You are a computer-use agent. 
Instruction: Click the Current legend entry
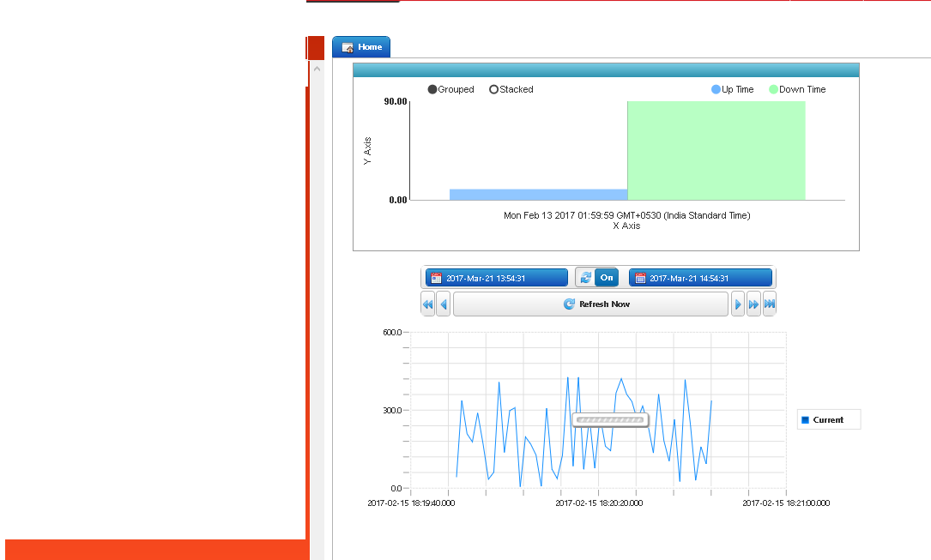tap(828, 419)
